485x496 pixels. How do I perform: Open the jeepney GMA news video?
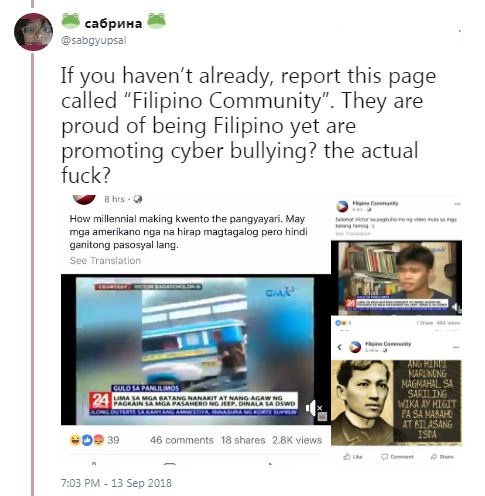coord(196,349)
